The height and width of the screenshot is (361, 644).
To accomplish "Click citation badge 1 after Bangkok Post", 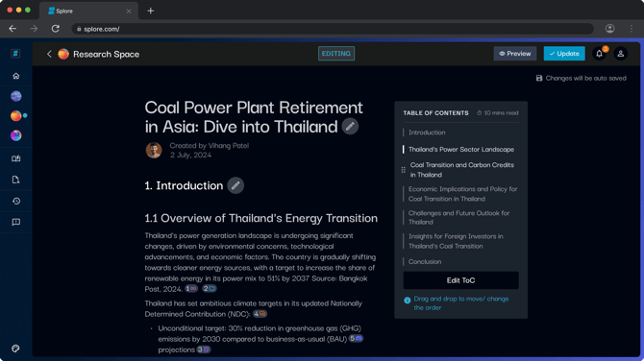I will [x=191, y=289].
